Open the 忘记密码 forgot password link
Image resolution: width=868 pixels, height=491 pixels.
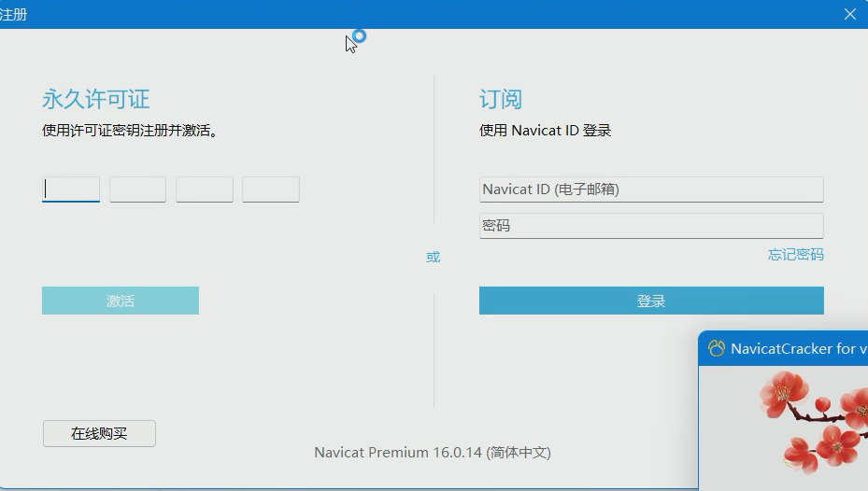click(795, 254)
